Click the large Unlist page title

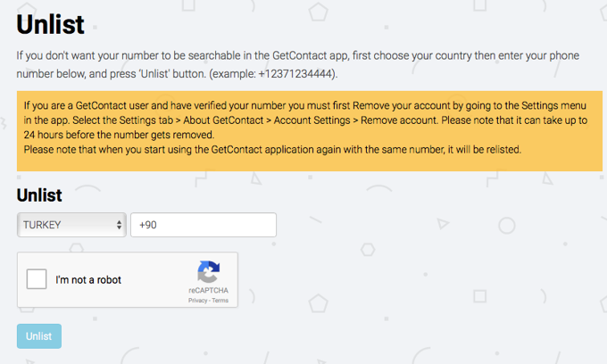49,24
